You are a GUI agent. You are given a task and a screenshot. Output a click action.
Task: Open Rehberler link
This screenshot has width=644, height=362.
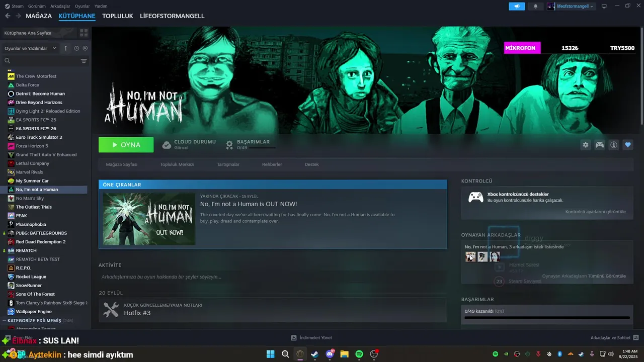272,164
